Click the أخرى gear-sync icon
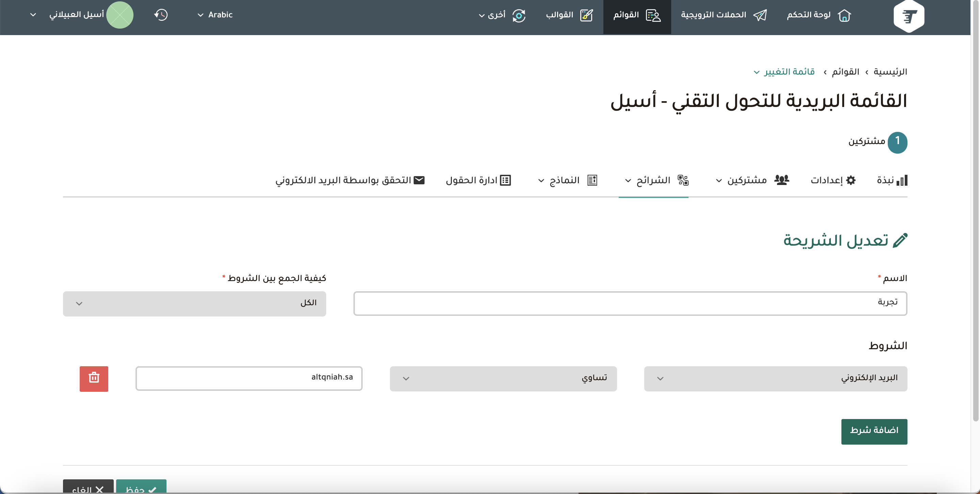This screenshot has height=494, width=980. (x=519, y=16)
